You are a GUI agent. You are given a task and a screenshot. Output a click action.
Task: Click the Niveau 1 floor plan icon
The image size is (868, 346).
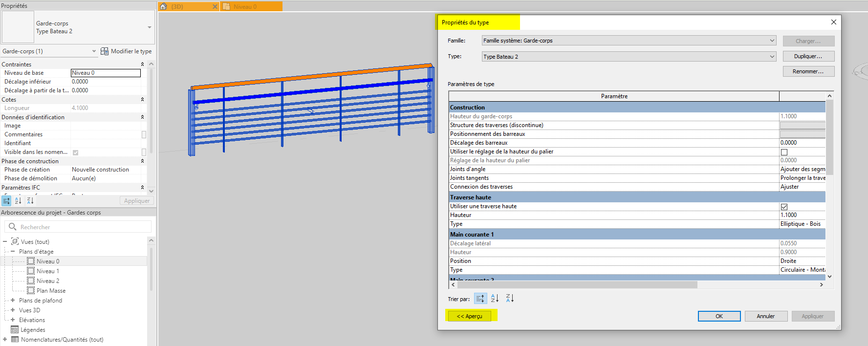[31, 271]
